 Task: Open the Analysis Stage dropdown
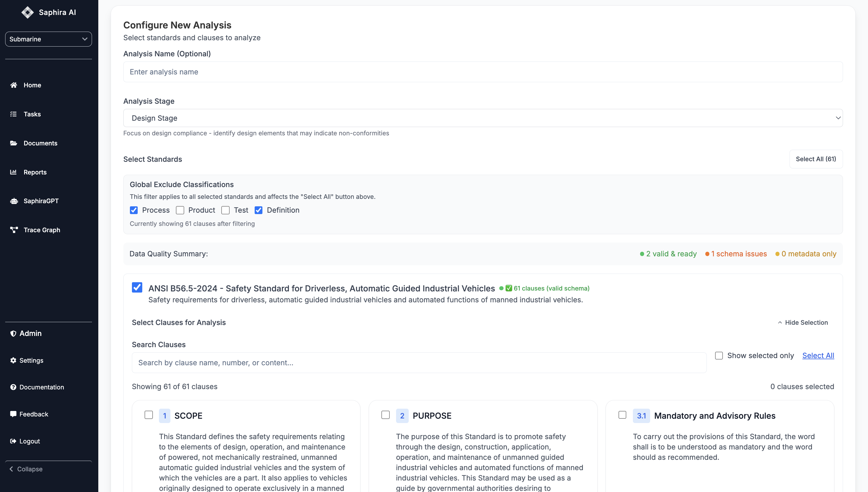(x=483, y=118)
